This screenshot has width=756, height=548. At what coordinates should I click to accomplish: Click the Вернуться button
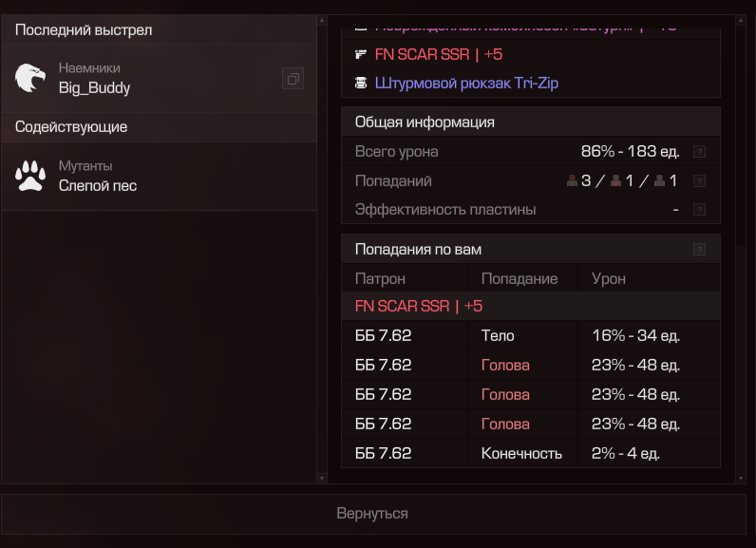coord(372,514)
